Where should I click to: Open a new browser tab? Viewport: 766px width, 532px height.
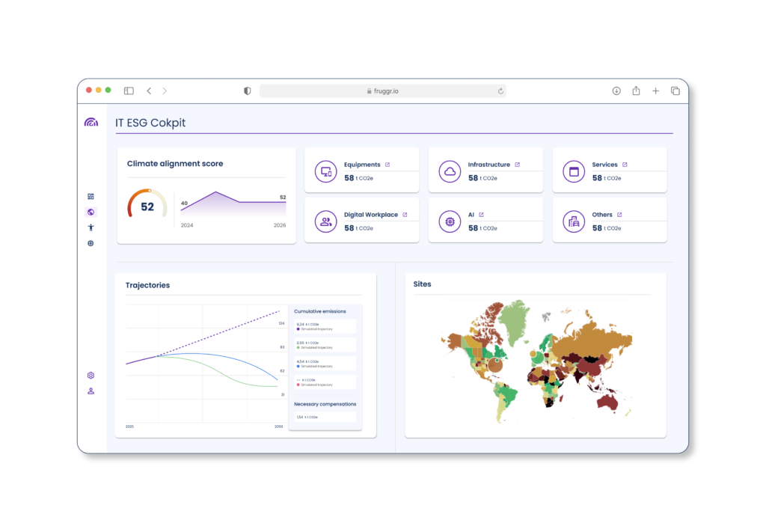click(655, 91)
